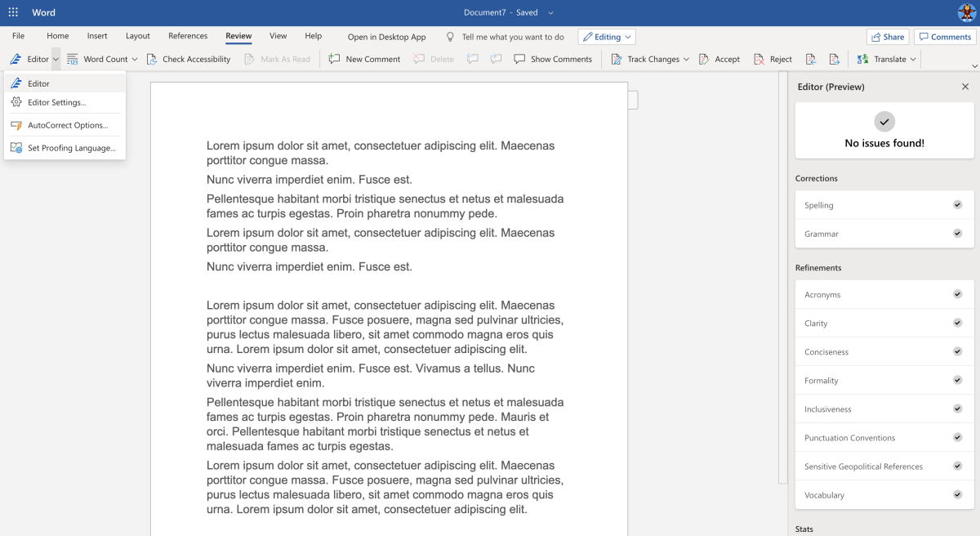Viewport: 980px width, 536px height.
Task: Toggle the Clarity refinement checkmark
Action: point(957,323)
